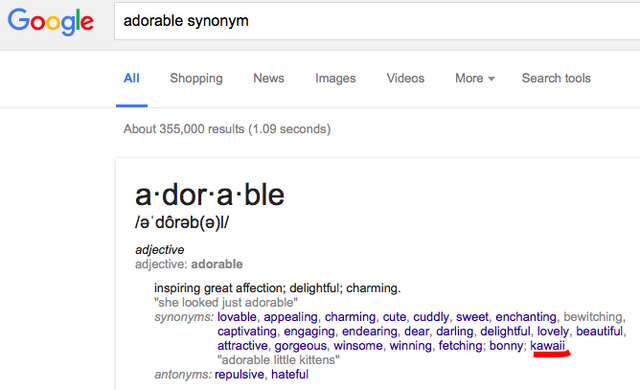640x390 pixels.
Task: Click the repulsive antonym link
Action: pos(239,374)
